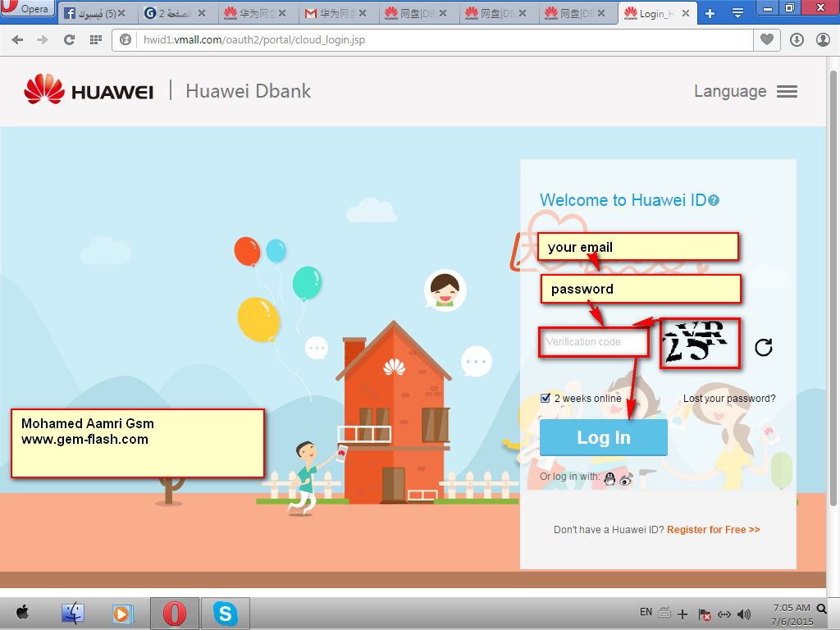Close the Login_H tab
840x630 pixels.
(x=686, y=13)
